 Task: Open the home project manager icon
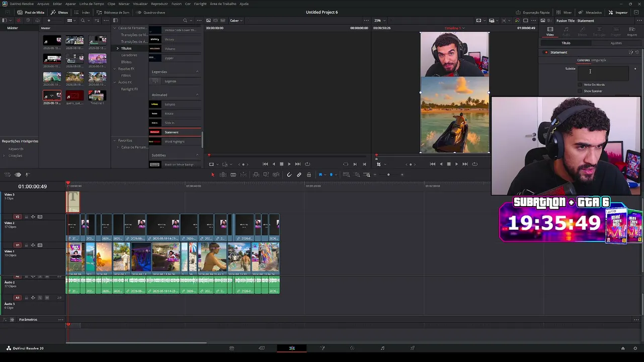tap(623, 348)
